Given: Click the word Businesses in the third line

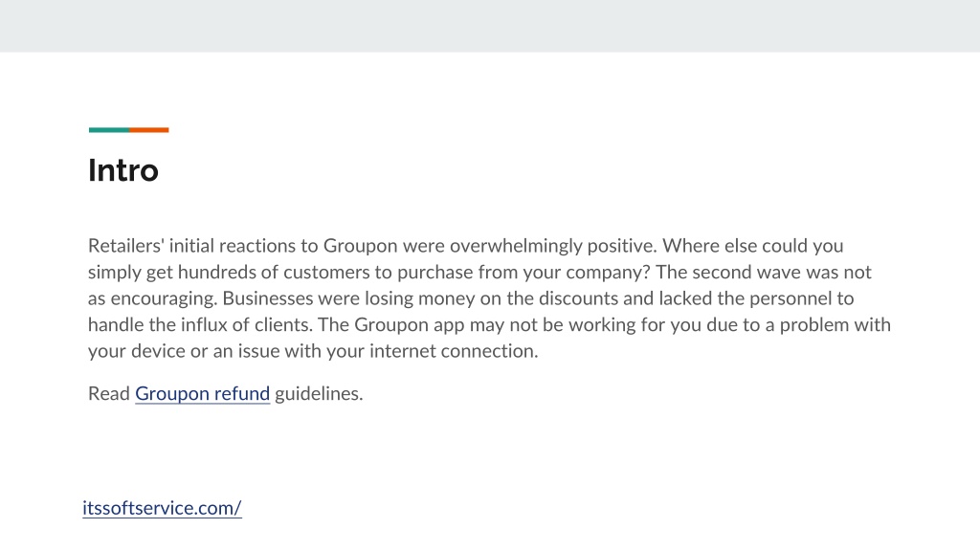Looking at the screenshot, I should coord(268,298).
